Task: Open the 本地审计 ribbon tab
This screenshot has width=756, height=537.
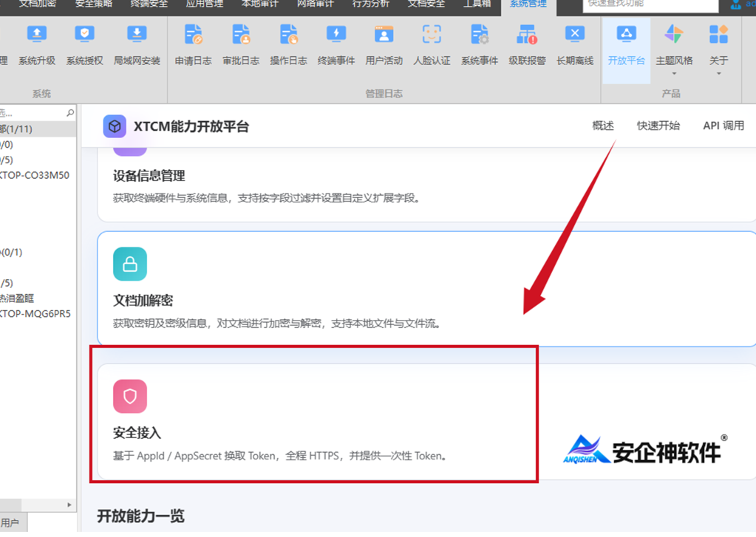Action: tap(260, 4)
